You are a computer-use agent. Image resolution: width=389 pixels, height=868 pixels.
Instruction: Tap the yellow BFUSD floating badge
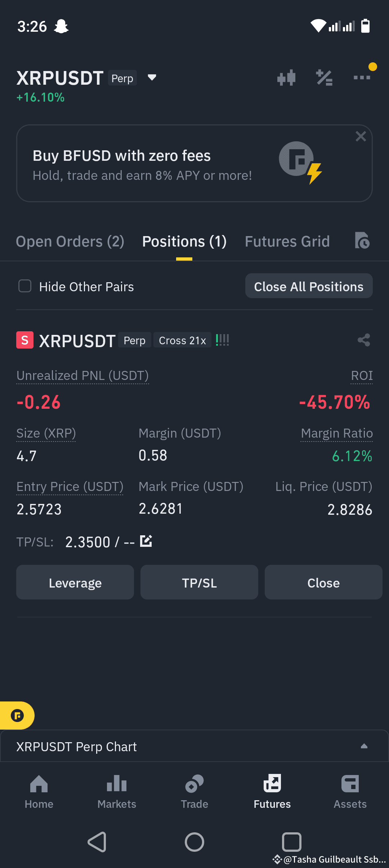[17, 716]
